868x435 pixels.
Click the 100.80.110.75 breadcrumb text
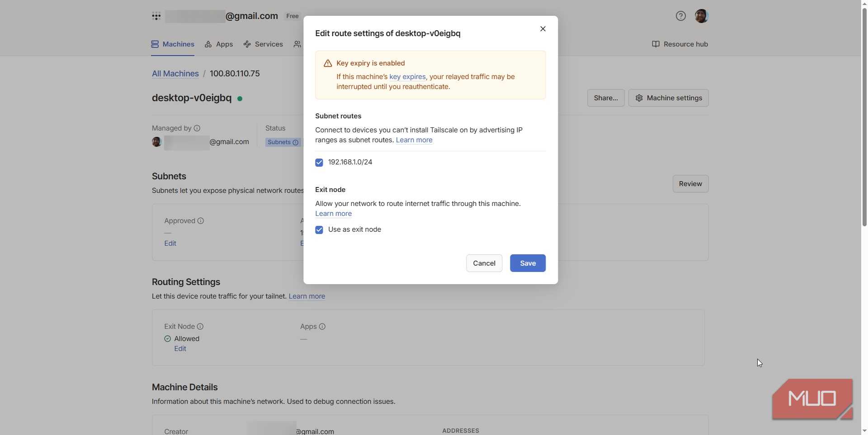point(235,74)
